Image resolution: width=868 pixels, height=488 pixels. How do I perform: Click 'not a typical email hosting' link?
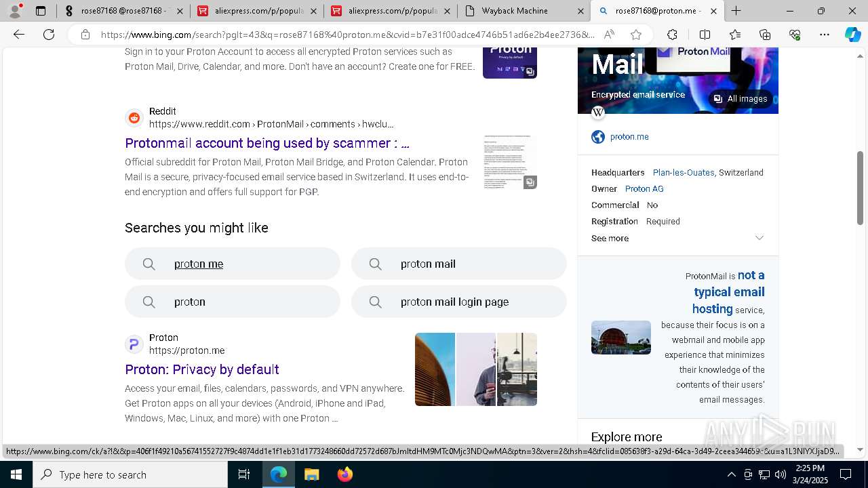tap(728, 292)
